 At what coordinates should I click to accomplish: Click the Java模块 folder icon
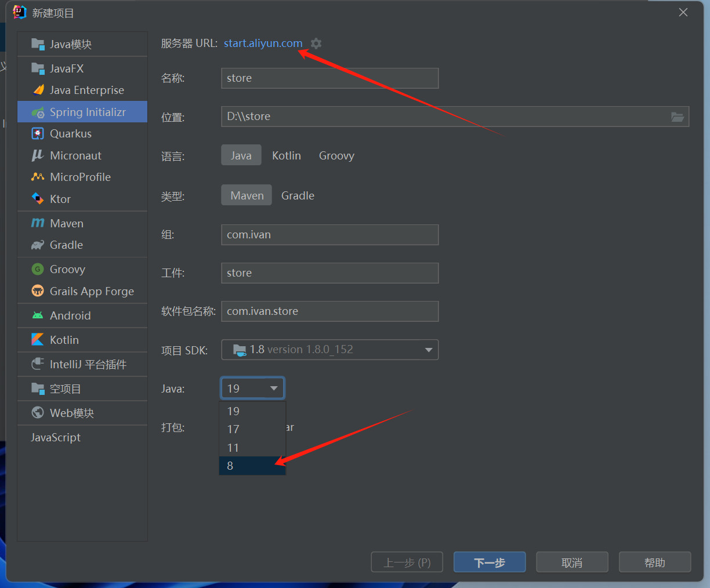coord(38,44)
